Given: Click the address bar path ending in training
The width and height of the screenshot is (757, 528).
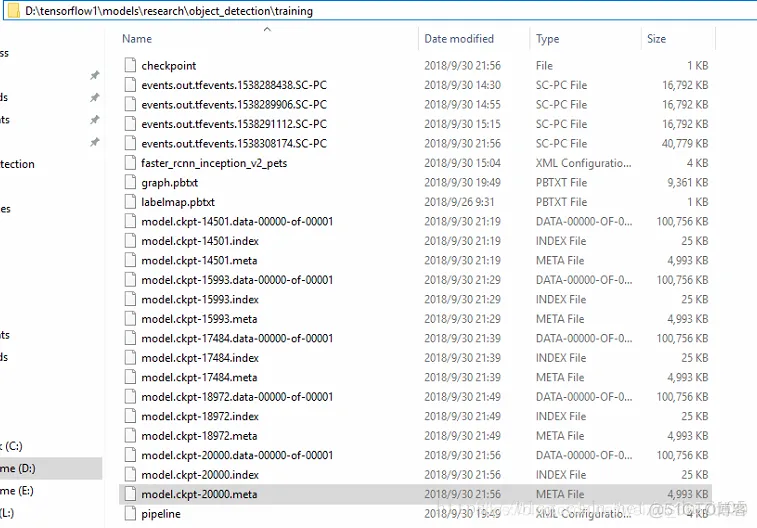Looking at the screenshot, I should [x=169, y=11].
